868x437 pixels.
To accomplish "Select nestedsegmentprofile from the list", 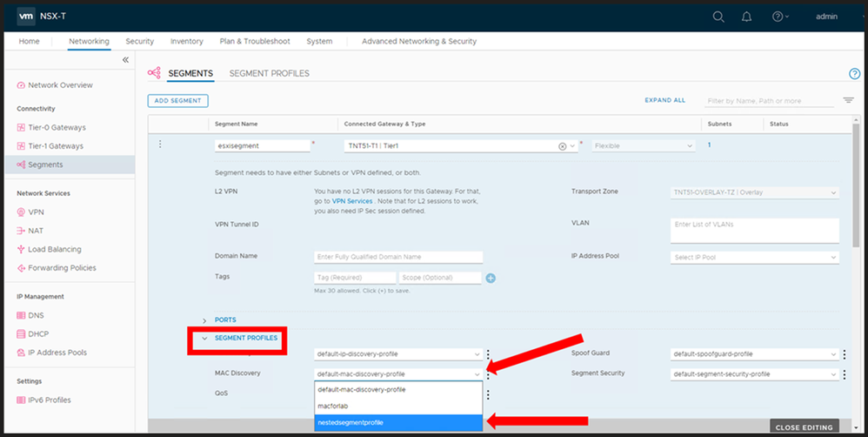I will coord(398,422).
